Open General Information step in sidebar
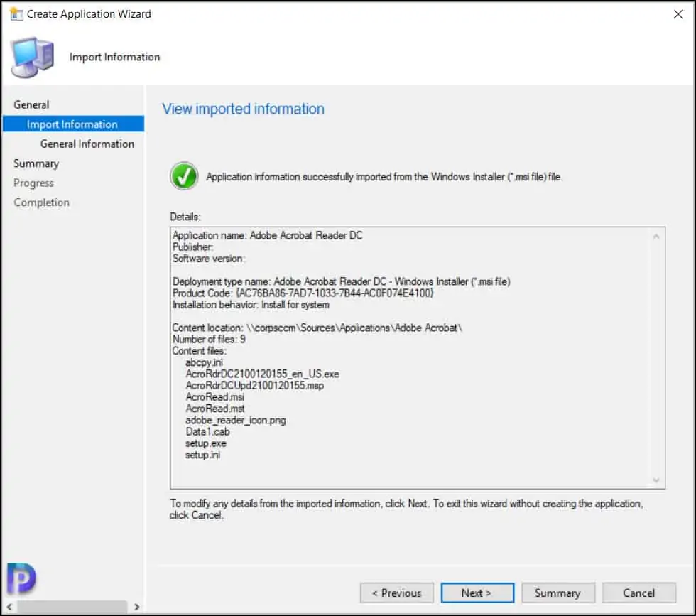 [87, 144]
